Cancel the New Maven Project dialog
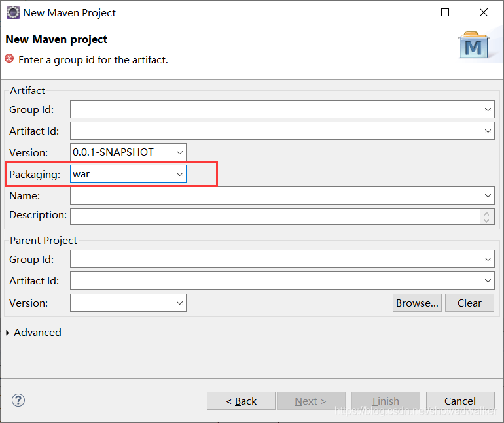Screen dimensions: 504x423 (460, 401)
